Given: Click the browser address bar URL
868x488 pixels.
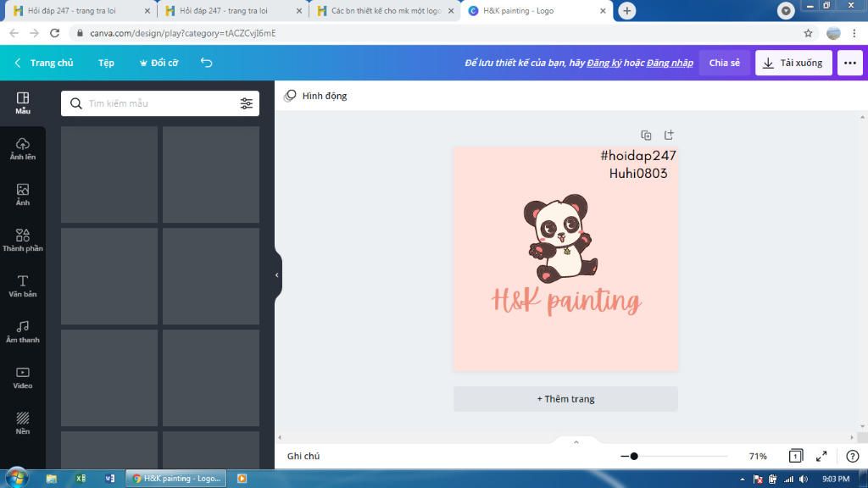Looking at the screenshot, I should click(183, 33).
